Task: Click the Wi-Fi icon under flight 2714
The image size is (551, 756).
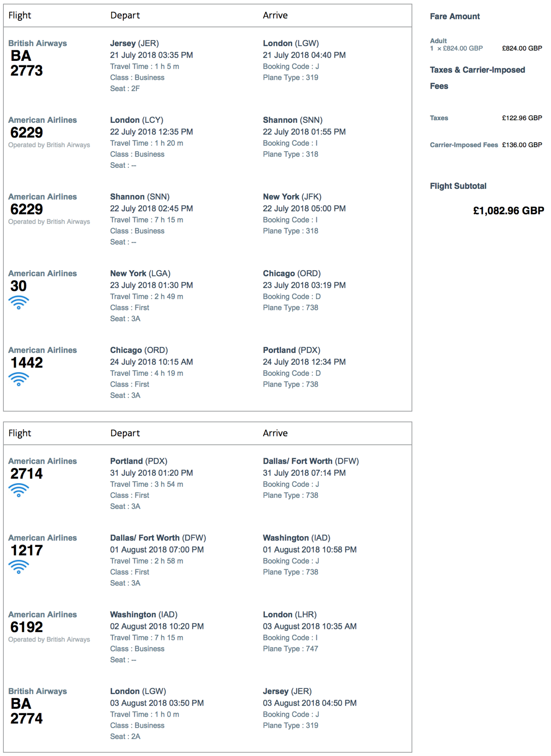Action: pyautogui.click(x=19, y=490)
